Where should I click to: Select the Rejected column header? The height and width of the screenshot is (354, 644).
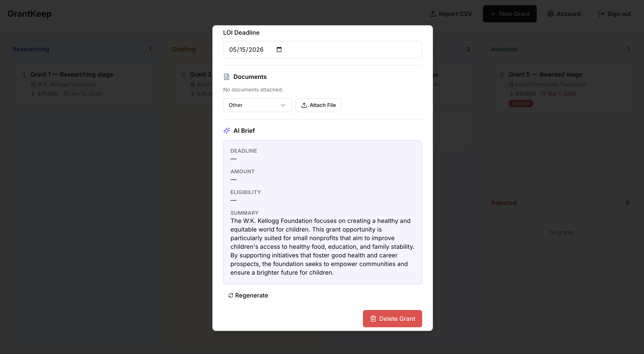pyautogui.click(x=504, y=202)
